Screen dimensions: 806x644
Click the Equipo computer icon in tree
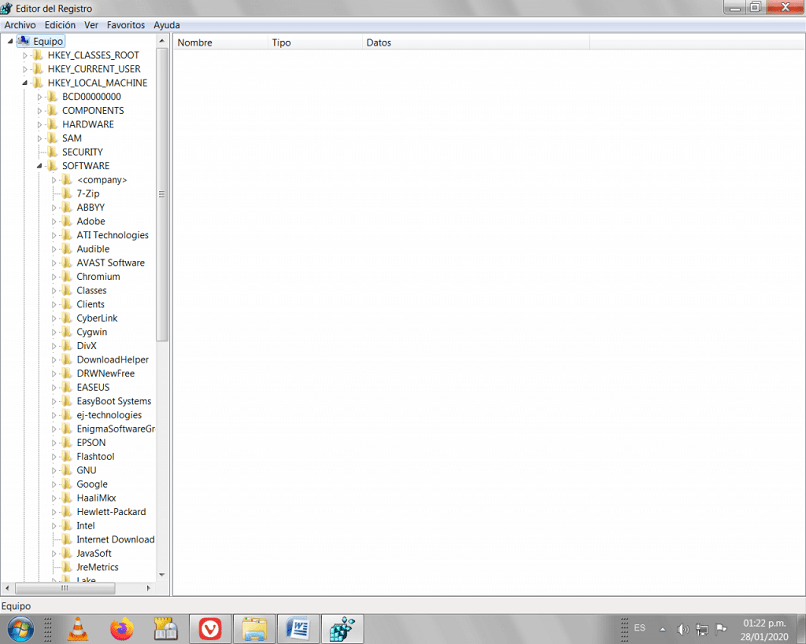(23, 41)
